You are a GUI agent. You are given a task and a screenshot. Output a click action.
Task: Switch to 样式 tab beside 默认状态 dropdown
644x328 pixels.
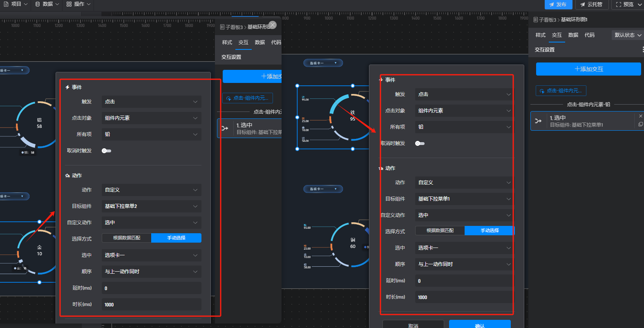pyautogui.click(x=541, y=35)
